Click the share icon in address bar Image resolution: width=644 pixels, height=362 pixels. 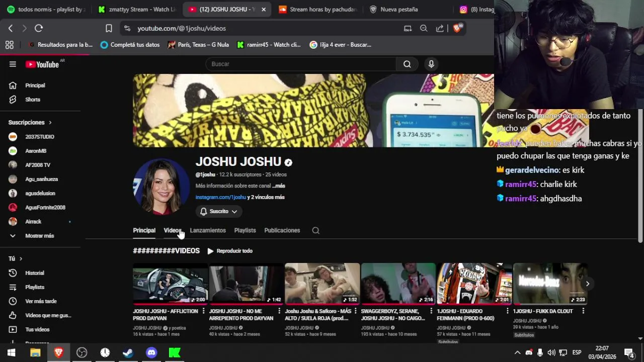click(440, 28)
